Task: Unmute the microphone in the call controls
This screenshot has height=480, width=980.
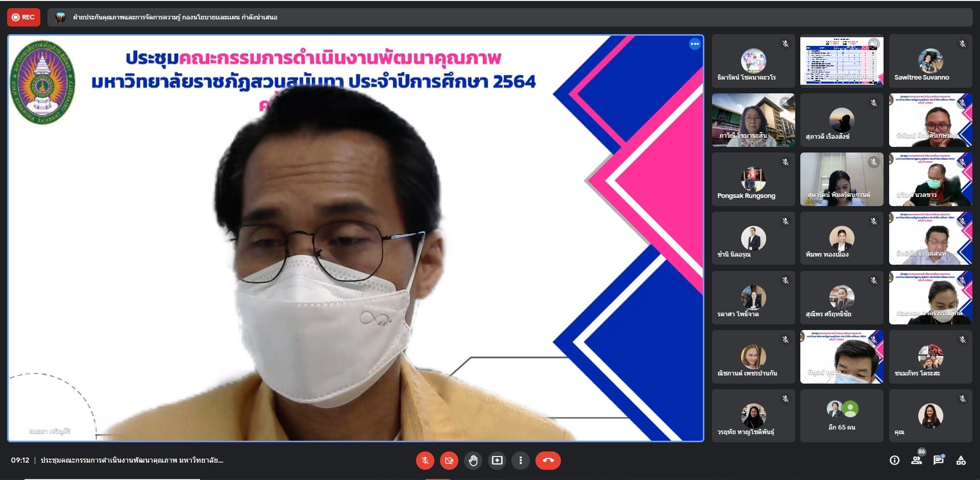Action: 425,461
